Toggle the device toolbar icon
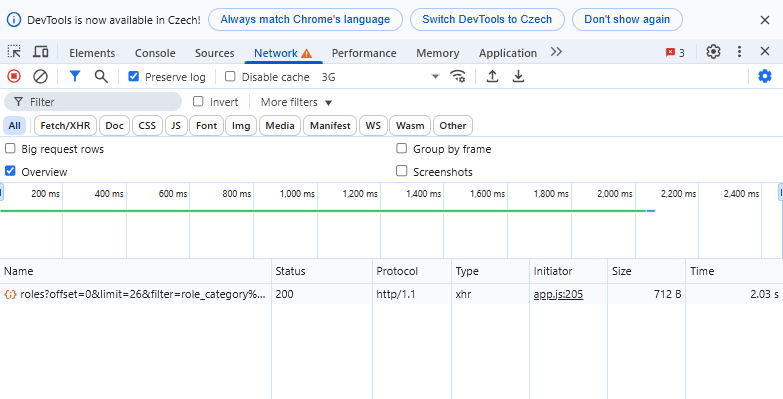The width and height of the screenshot is (783, 399). 40,52
